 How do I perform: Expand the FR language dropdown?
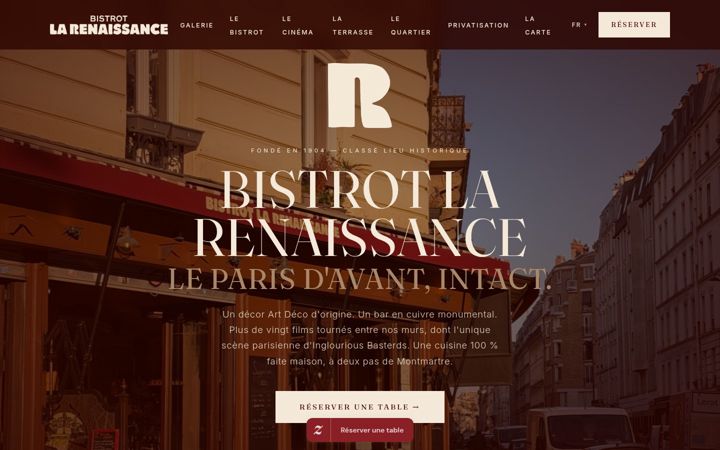(579, 25)
